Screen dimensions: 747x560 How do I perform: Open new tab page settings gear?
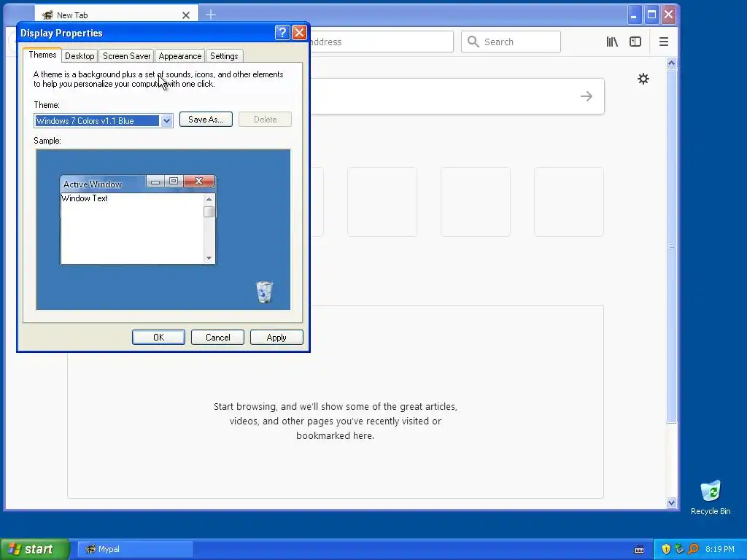tap(643, 79)
